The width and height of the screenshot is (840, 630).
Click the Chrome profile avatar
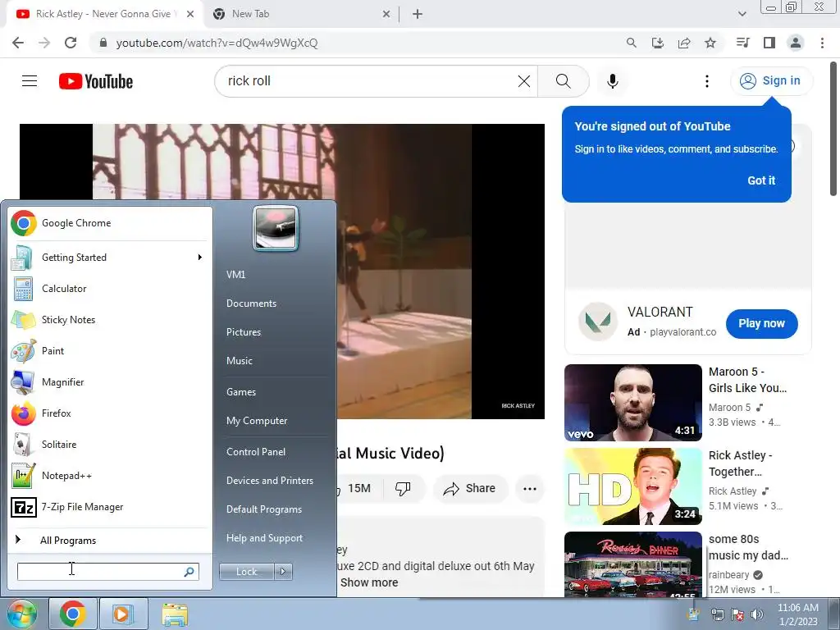tap(796, 43)
